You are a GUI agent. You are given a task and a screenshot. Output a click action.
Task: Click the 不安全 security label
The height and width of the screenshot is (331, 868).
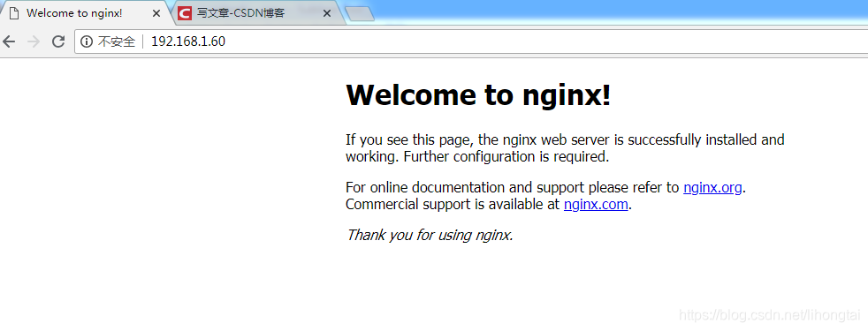coord(117,41)
